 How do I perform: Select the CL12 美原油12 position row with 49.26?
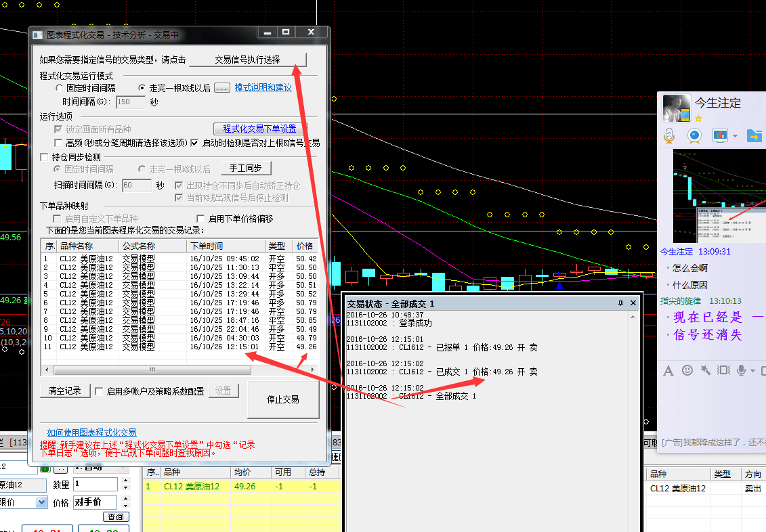(242, 487)
